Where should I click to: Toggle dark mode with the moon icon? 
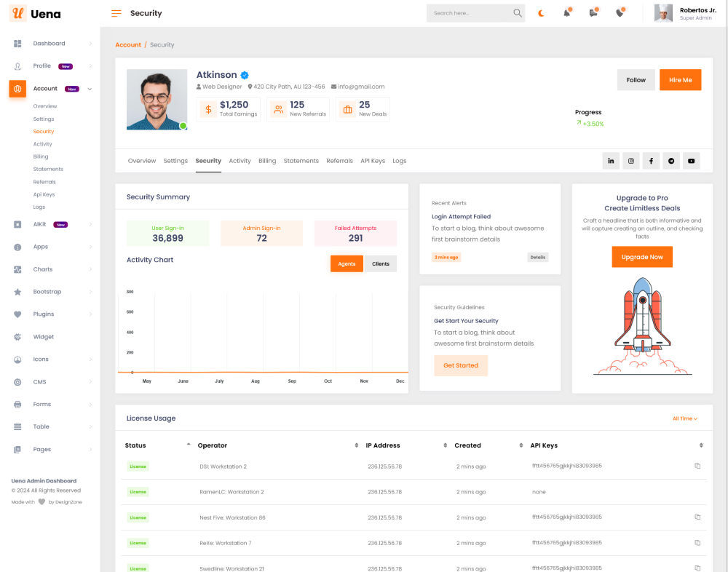click(541, 13)
